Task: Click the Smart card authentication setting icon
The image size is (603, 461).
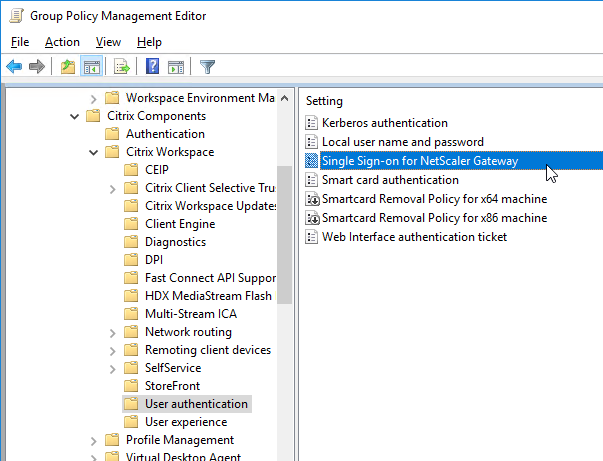Action: point(311,180)
